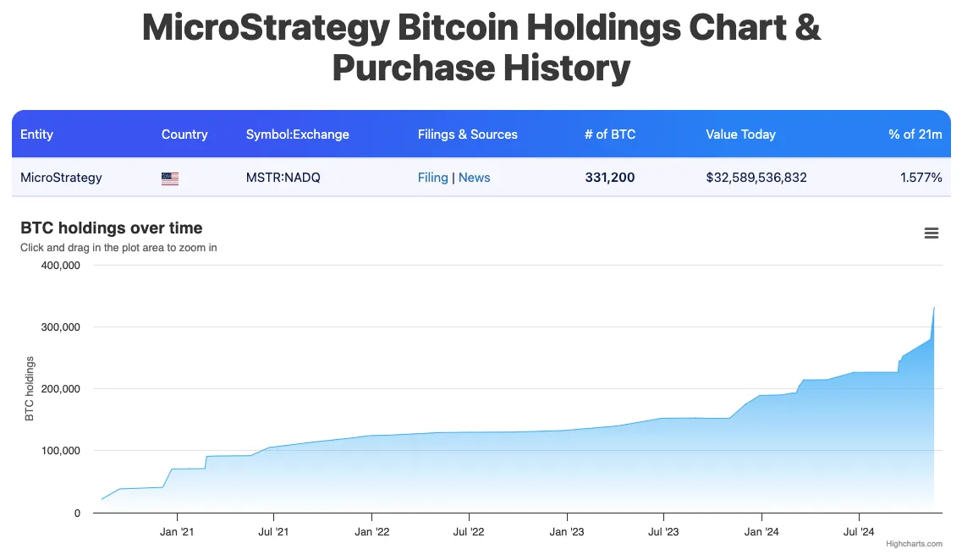Open the chart export hamburger menu
This screenshot has height=560, width=962.
[x=932, y=233]
